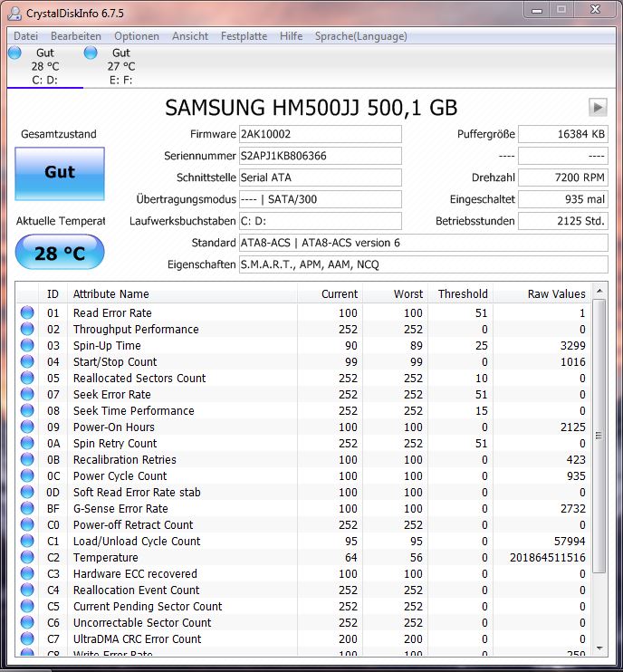Click the Threshold column header

[460, 294]
